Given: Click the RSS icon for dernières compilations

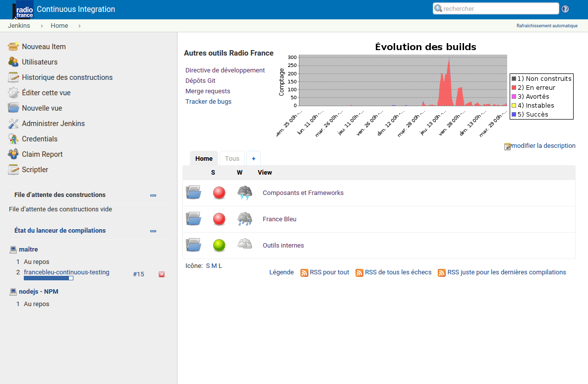Looking at the screenshot, I should (442, 273).
